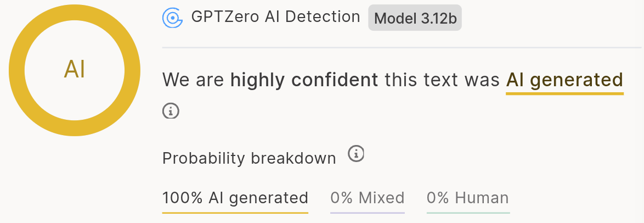Click the Probability breakdown heading
Screen dimensions: 644x223
point(249,158)
